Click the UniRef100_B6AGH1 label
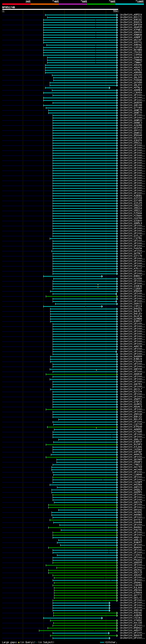This screenshot has width=146, height=644. click(x=131, y=548)
